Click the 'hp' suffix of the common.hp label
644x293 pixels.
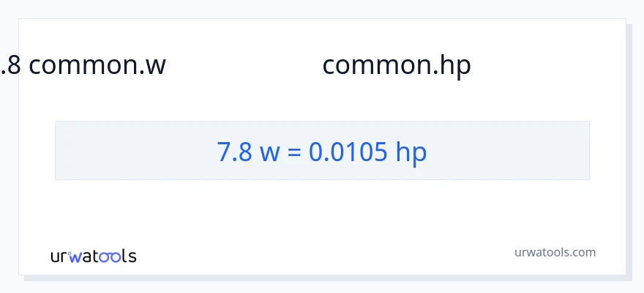click(455, 67)
